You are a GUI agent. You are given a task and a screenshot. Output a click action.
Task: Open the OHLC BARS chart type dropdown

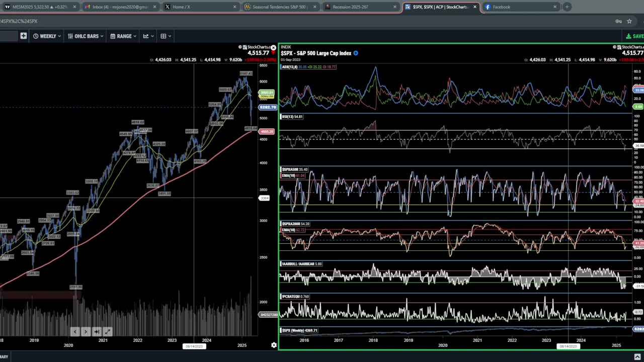pyautogui.click(x=85, y=36)
